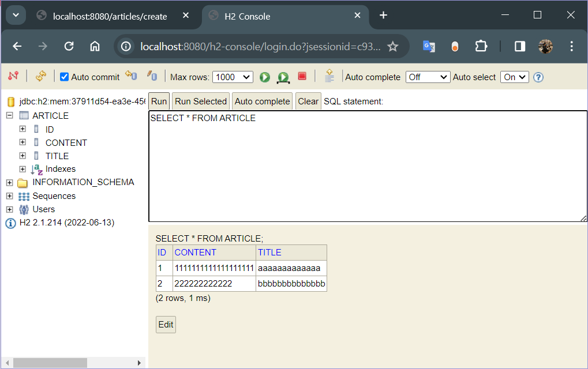Toggle the browser side panel icon
Image resolution: width=588 pixels, height=369 pixels.
(x=520, y=46)
